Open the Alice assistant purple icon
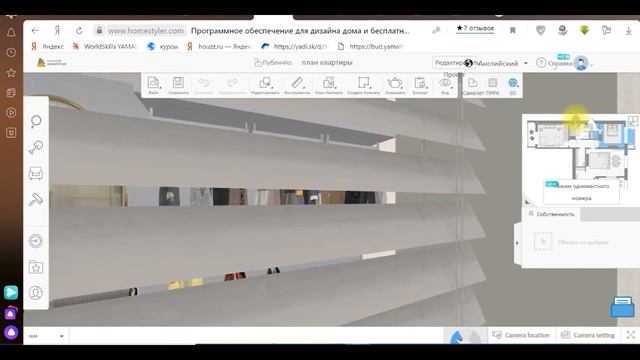This screenshot has width=640, height=360. (x=11, y=332)
